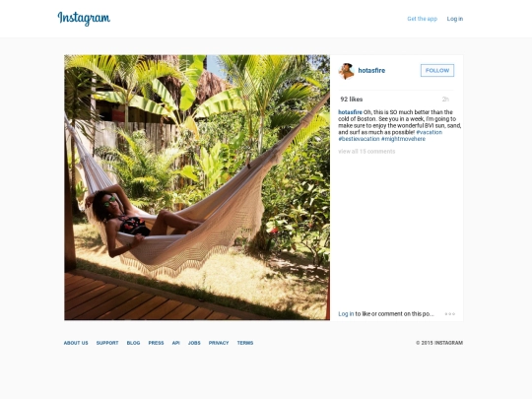The height and width of the screenshot is (399, 532).
Task: Open the #bestievacation hashtag
Action: 359,139
